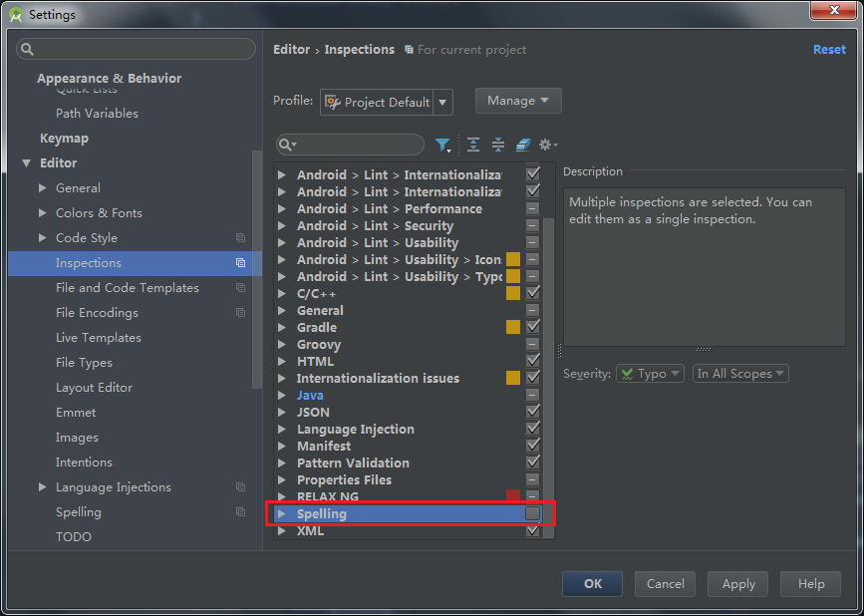864x616 pixels.
Task: Select Layout Editor in sidebar
Action: (x=94, y=388)
